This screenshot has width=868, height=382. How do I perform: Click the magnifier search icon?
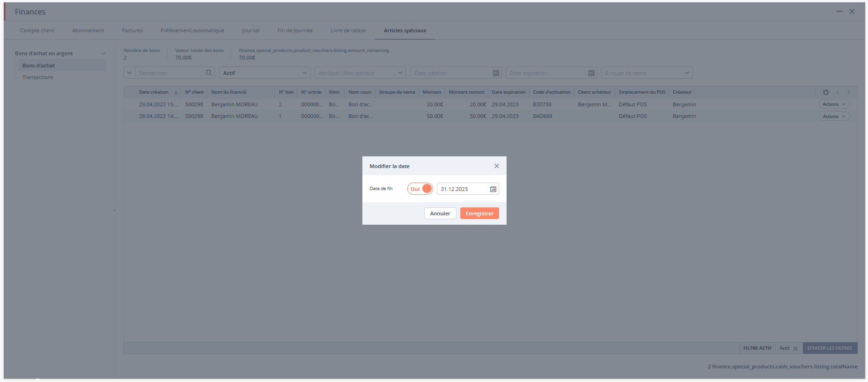[209, 73]
